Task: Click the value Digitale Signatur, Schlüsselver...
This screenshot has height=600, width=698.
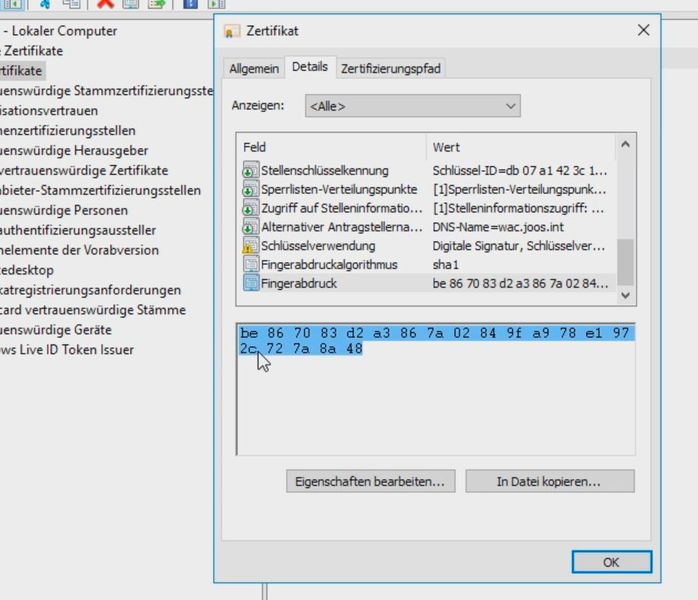Action: point(519,246)
